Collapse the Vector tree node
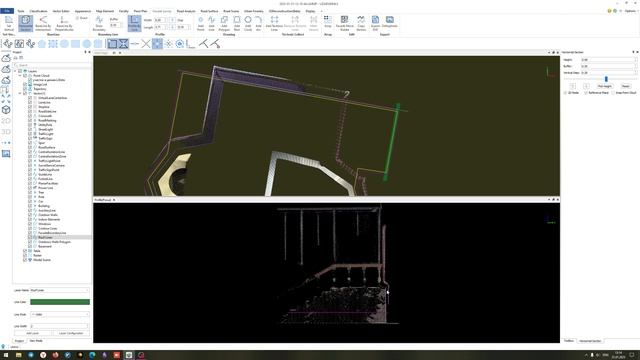 20,93
